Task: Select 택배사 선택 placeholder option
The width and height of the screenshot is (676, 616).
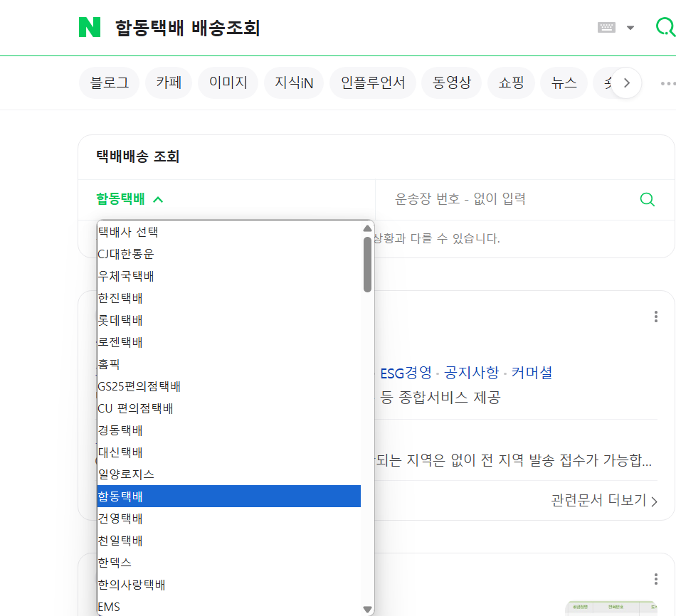Action: (229, 232)
